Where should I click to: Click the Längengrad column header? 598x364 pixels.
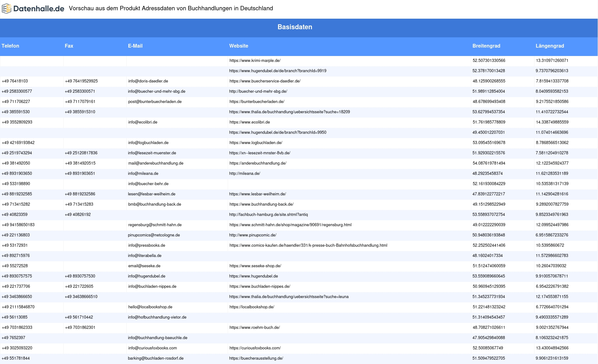tap(550, 46)
